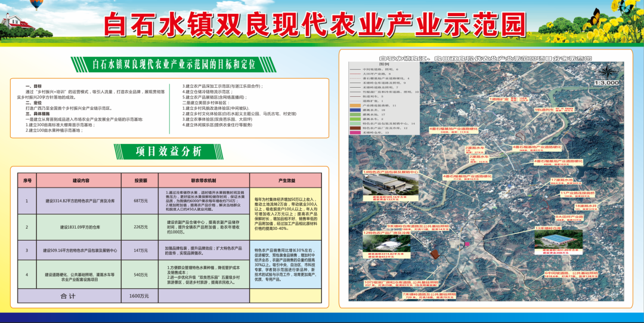
Task: Click the dark blue legend swatch for 灌溉水井
Action: click(355, 110)
